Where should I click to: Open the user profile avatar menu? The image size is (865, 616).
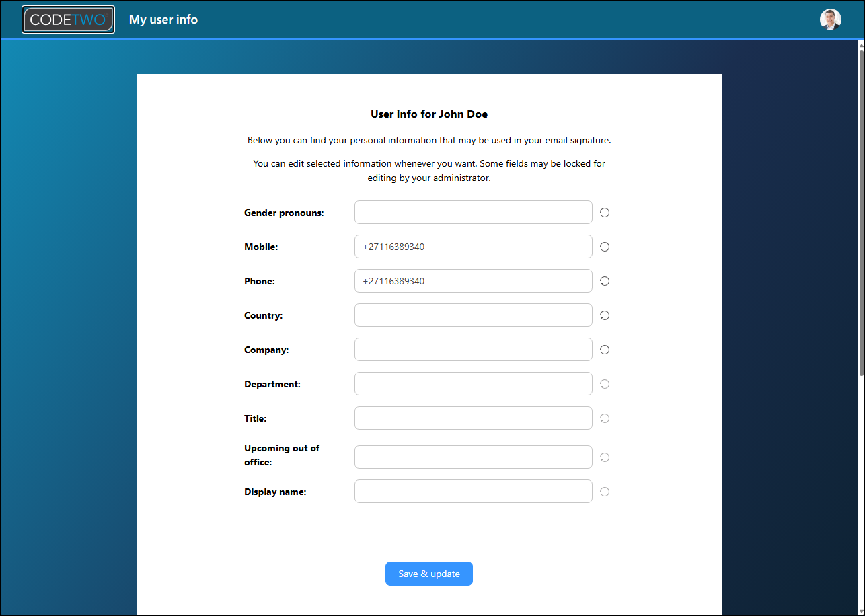(830, 20)
